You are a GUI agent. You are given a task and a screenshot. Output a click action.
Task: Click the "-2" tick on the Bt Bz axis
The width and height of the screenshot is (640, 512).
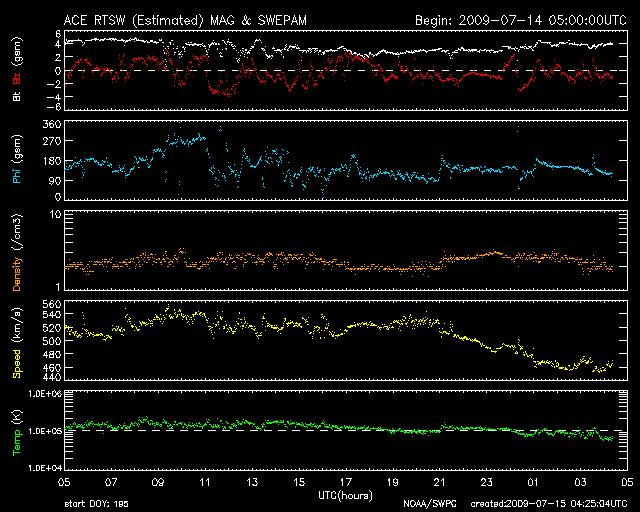click(x=55, y=84)
